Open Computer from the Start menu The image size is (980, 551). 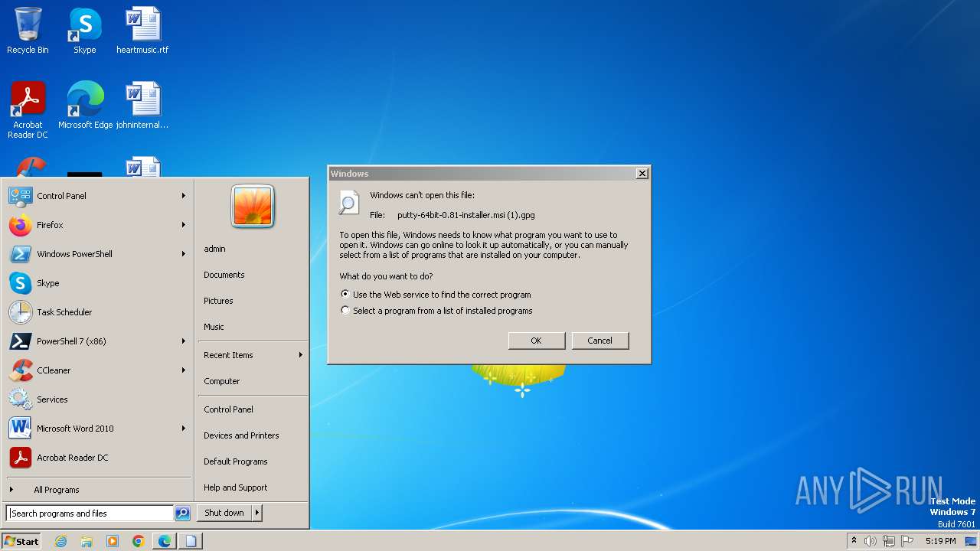(x=222, y=381)
